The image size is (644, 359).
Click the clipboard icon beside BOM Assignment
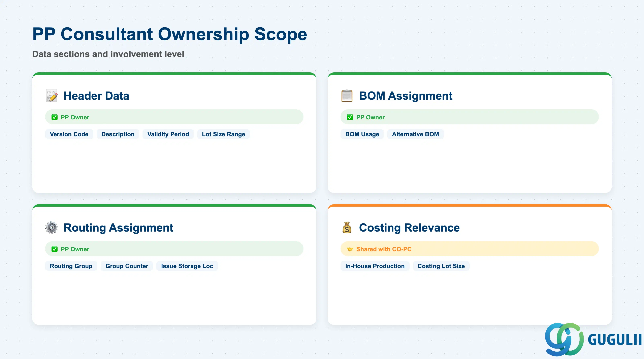[347, 96]
